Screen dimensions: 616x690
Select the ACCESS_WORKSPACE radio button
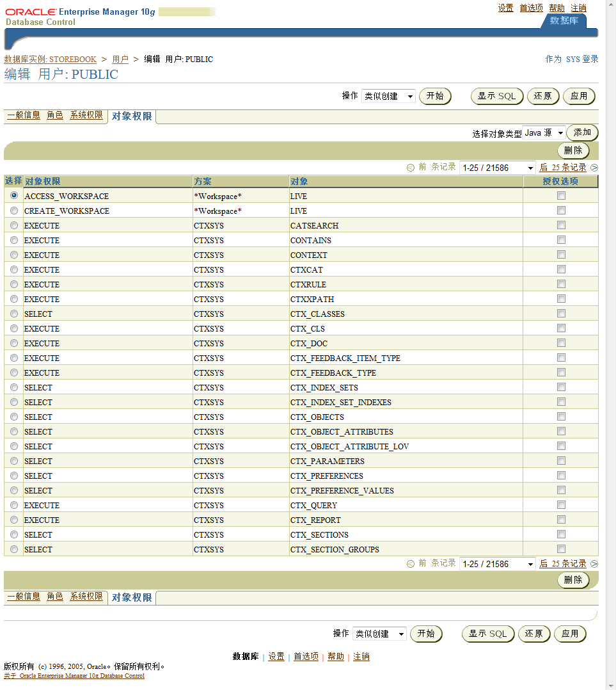coord(14,195)
